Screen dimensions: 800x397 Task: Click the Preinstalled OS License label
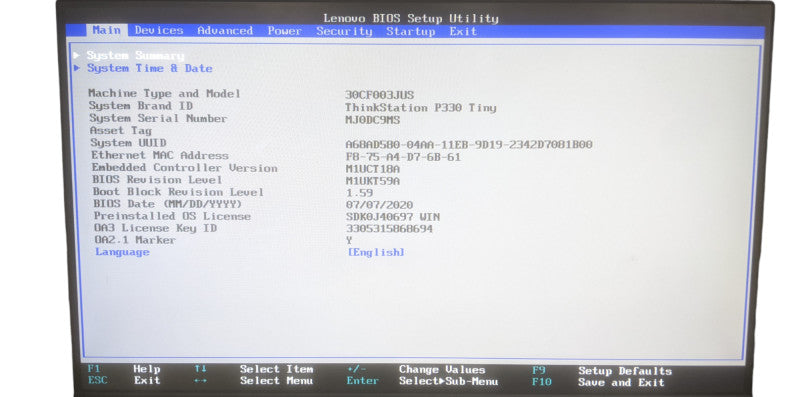coord(172,216)
